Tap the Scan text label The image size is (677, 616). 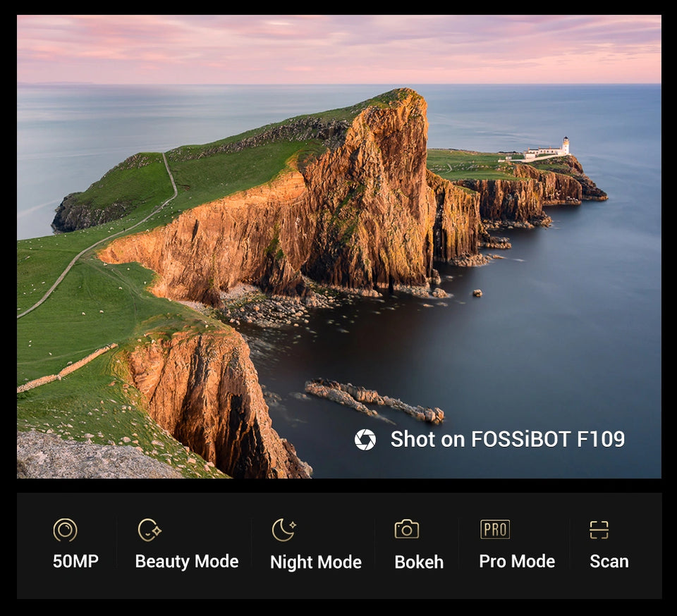pos(609,562)
